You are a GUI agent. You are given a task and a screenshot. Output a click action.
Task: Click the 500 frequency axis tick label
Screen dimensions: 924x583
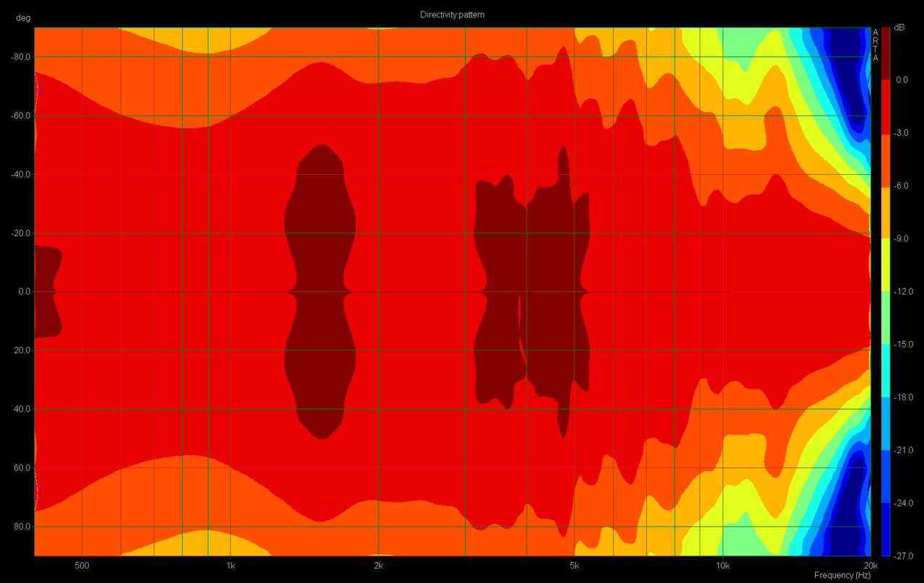(x=82, y=564)
